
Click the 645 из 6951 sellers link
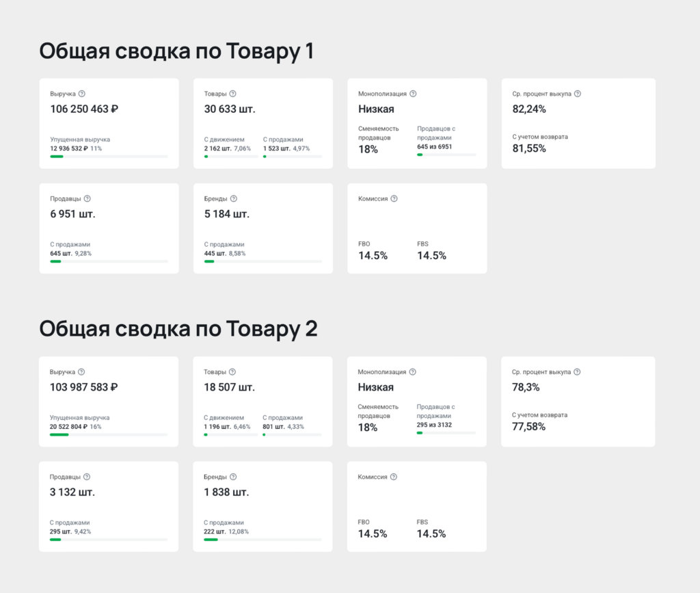pyautogui.click(x=435, y=146)
